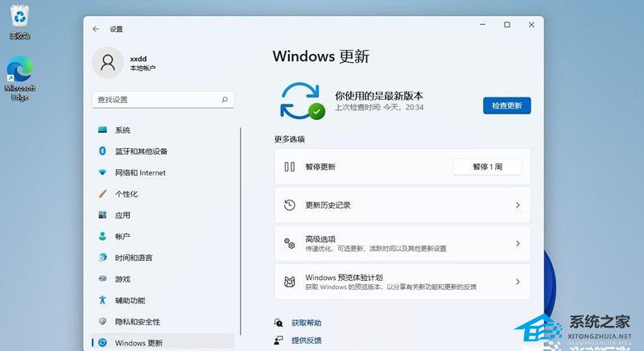Click the back arrow in Settings header

pyautogui.click(x=96, y=29)
